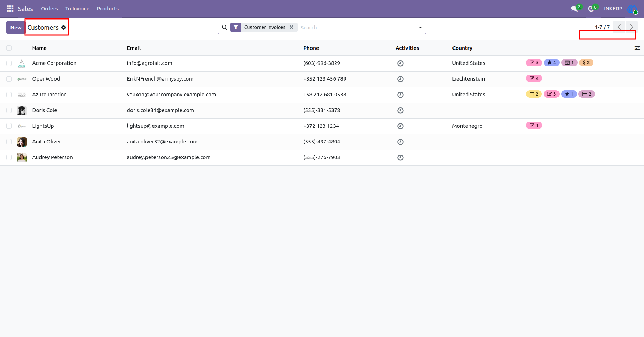Click the activity clock for Anita Oliver
This screenshot has height=337, width=644.
(x=400, y=142)
